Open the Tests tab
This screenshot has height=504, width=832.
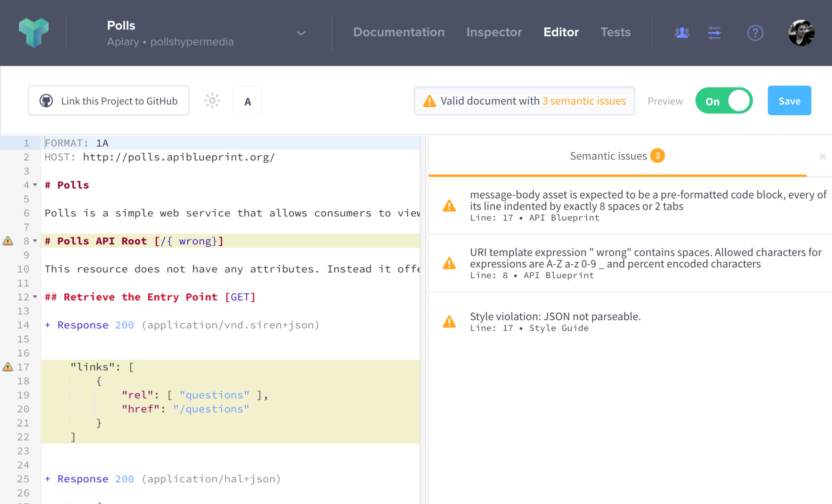coord(615,32)
